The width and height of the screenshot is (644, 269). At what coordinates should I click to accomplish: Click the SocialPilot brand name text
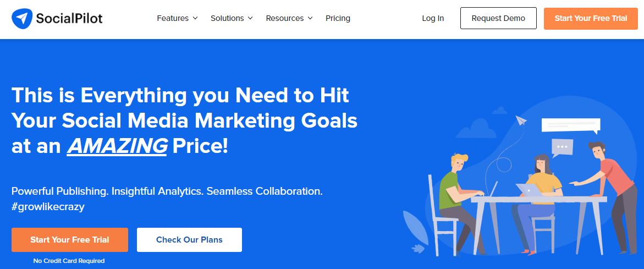coord(69,19)
